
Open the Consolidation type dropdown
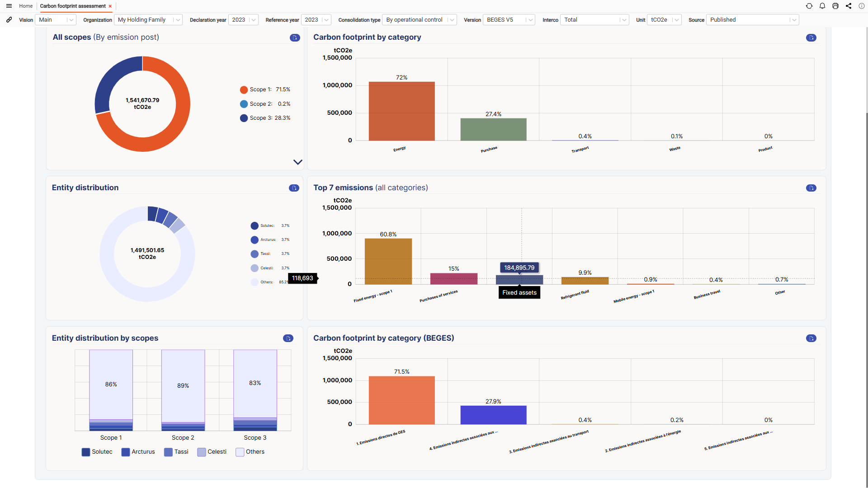[x=419, y=20]
